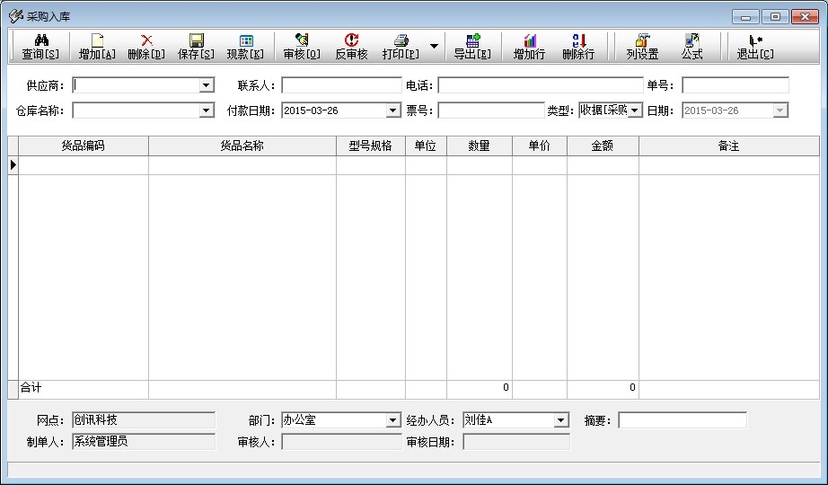Click the current row indicator arrow

point(13,165)
